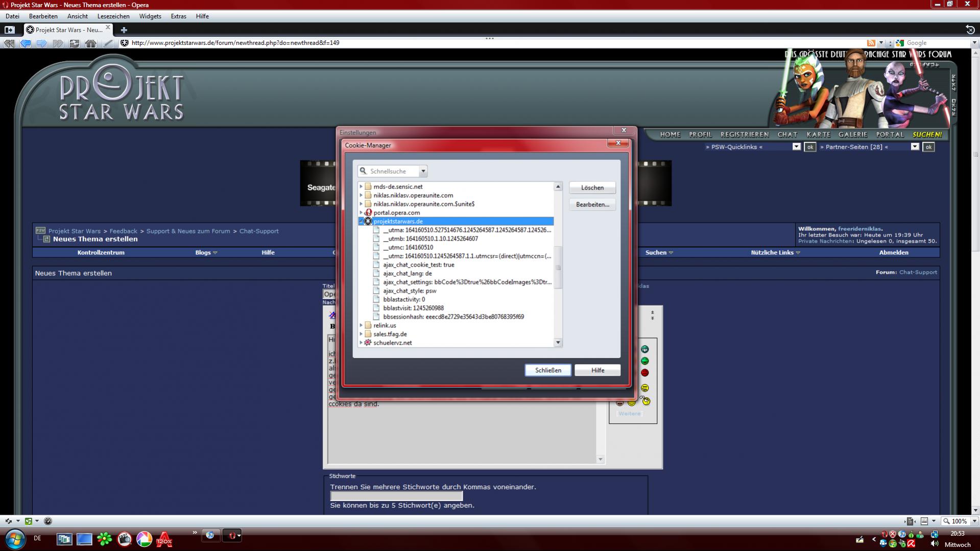Select the ajax_chat_lang: de cookie

coord(408,274)
